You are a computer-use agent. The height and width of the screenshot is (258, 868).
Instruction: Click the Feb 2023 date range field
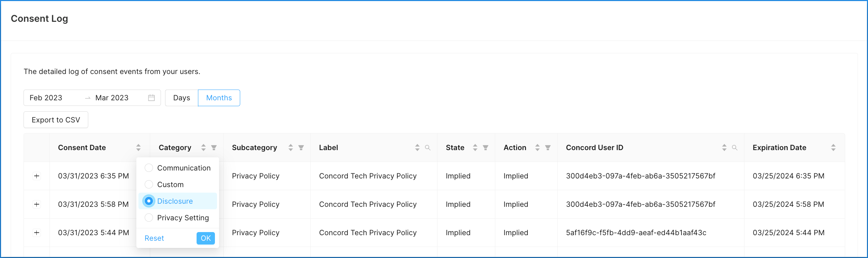[46, 98]
